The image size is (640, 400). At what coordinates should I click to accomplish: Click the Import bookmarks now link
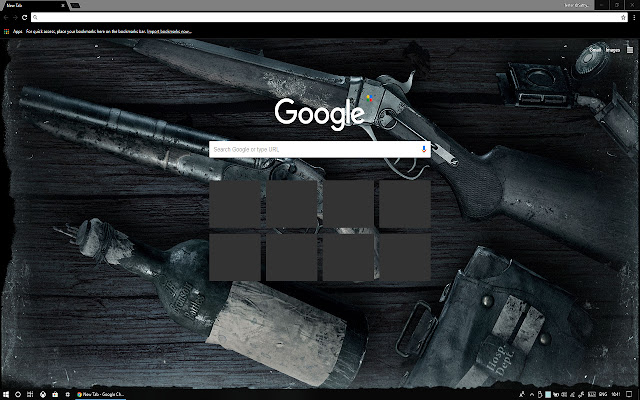(169, 31)
